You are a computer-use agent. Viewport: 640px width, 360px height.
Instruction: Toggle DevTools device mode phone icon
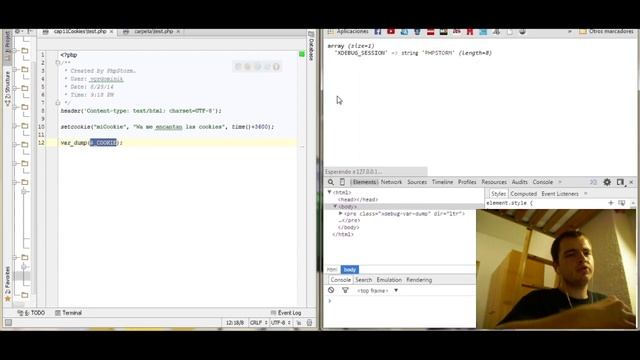(x=342, y=182)
